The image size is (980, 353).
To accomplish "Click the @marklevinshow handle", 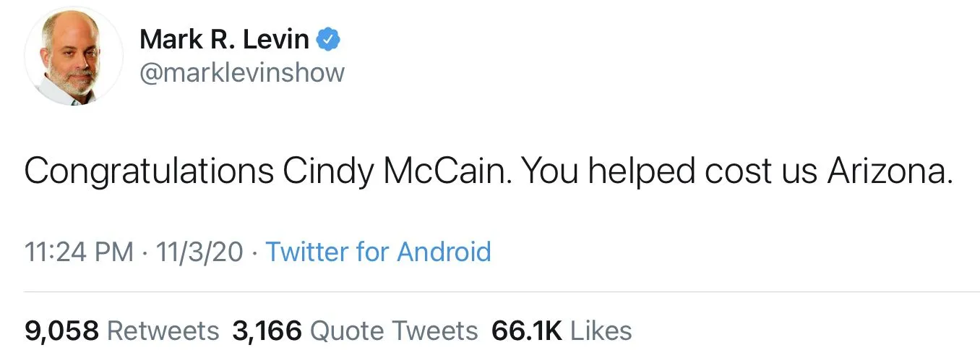I will [241, 72].
